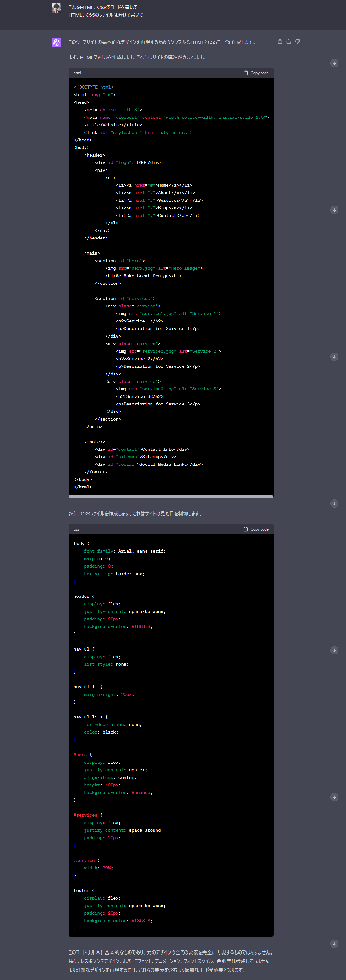Click the Blog nav list item line

click(x=154, y=208)
